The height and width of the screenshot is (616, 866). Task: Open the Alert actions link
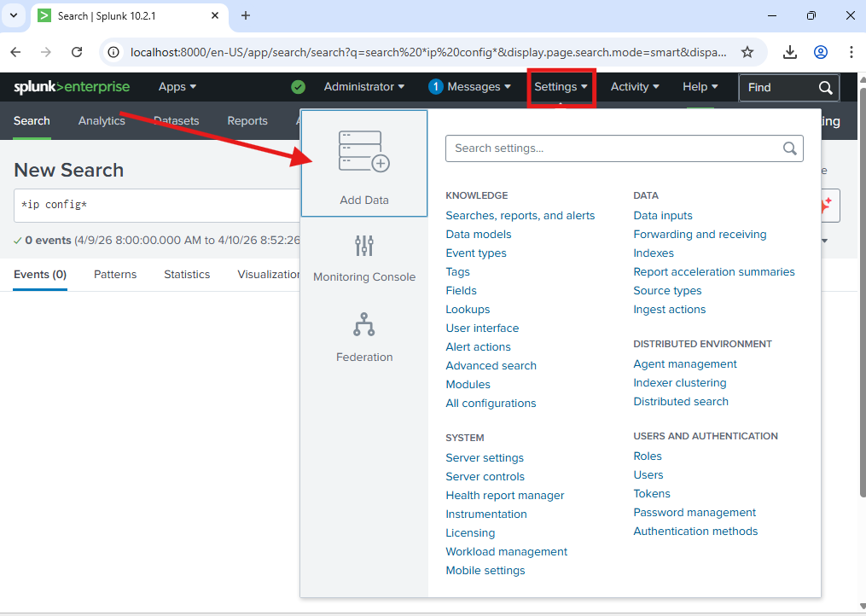[479, 347]
